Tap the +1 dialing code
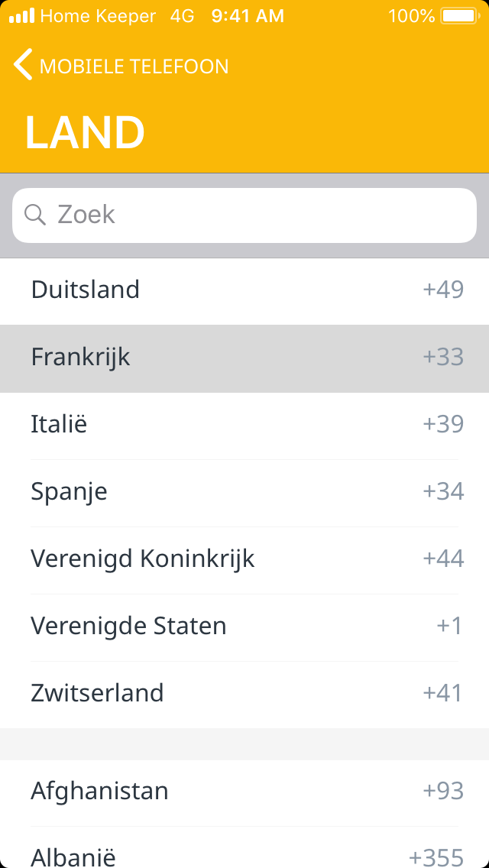This screenshot has height=868, width=489. click(x=449, y=626)
